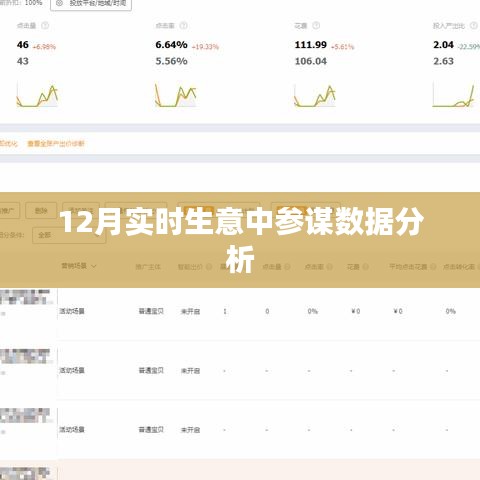Image resolution: width=480 pixels, height=480 pixels.
Task: Open the 查看全部产出价诊断 link
Action: pos(56,144)
